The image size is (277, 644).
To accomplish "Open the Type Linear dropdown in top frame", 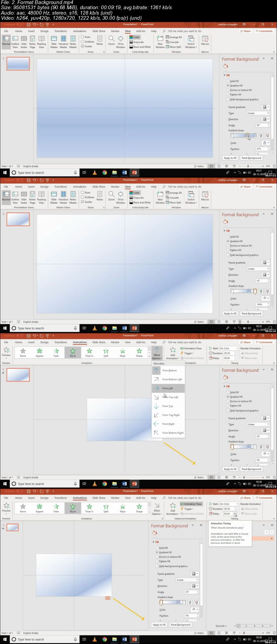I will pyautogui.click(x=258, y=113).
